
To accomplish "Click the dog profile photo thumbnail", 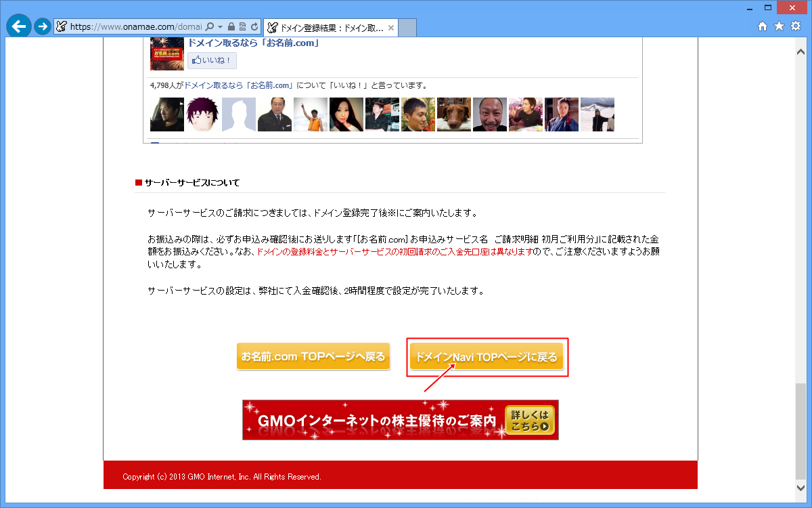I will point(454,114).
